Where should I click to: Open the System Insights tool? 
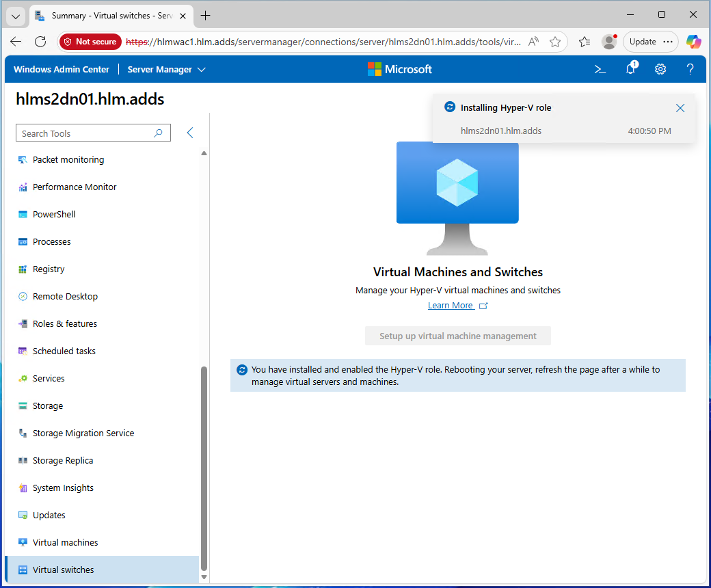click(63, 488)
